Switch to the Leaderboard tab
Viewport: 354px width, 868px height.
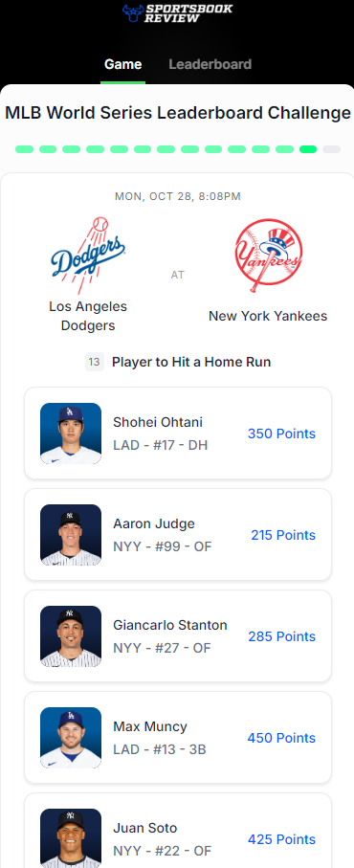(x=210, y=64)
